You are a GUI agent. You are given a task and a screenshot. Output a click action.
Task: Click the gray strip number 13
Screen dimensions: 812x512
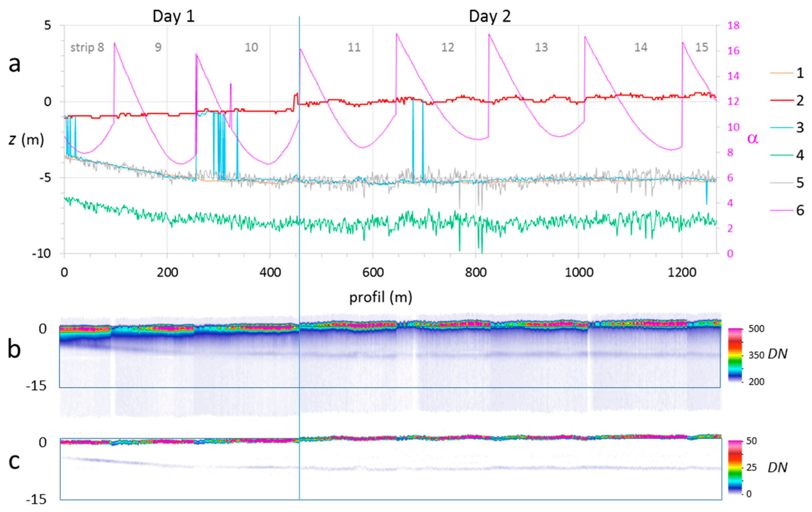coord(542,47)
